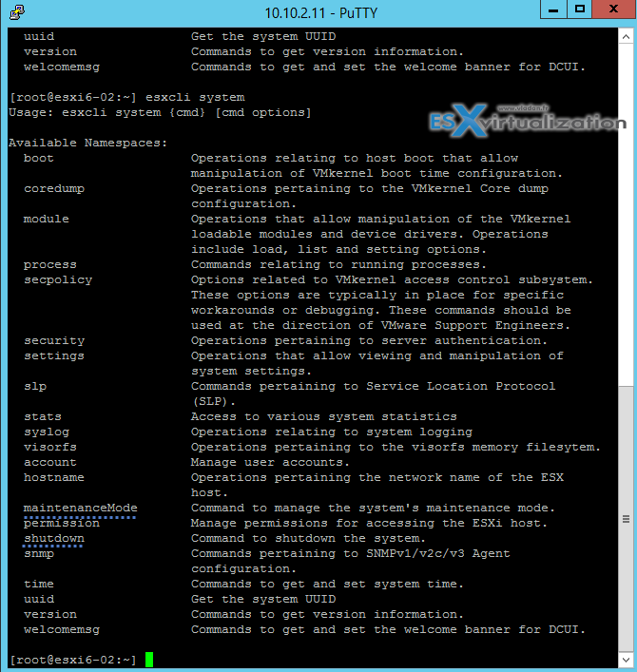Click 'Command to manage the system's maintenance mode.'
The height and width of the screenshot is (672, 637).
tap(373, 508)
